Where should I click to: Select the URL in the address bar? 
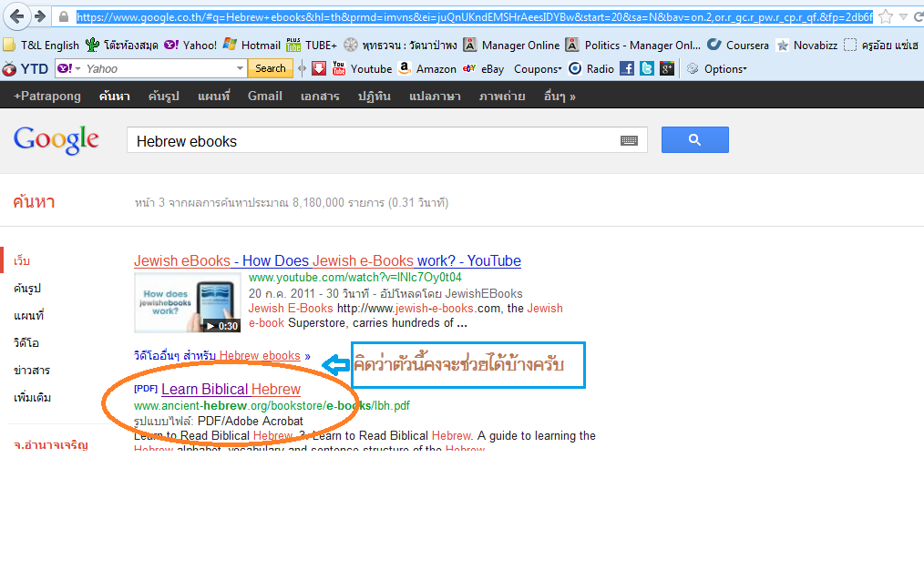tap(475, 17)
